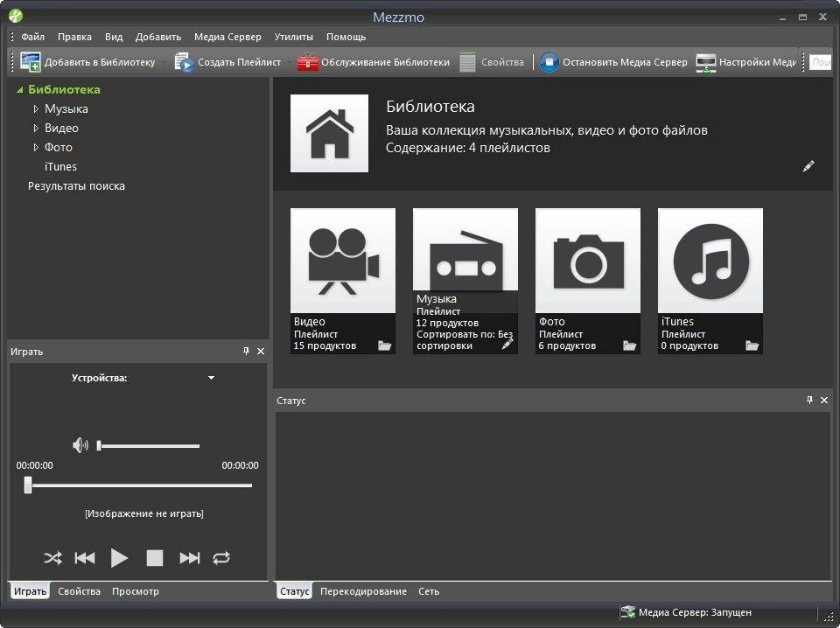
Task: Click the media server status icon in the status bar
Action: (627, 612)
